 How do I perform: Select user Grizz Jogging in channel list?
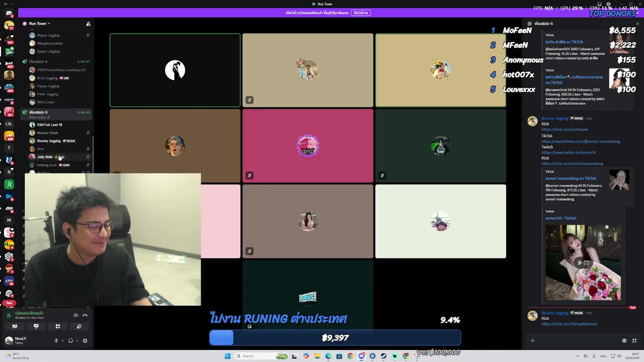pos(48,78)
